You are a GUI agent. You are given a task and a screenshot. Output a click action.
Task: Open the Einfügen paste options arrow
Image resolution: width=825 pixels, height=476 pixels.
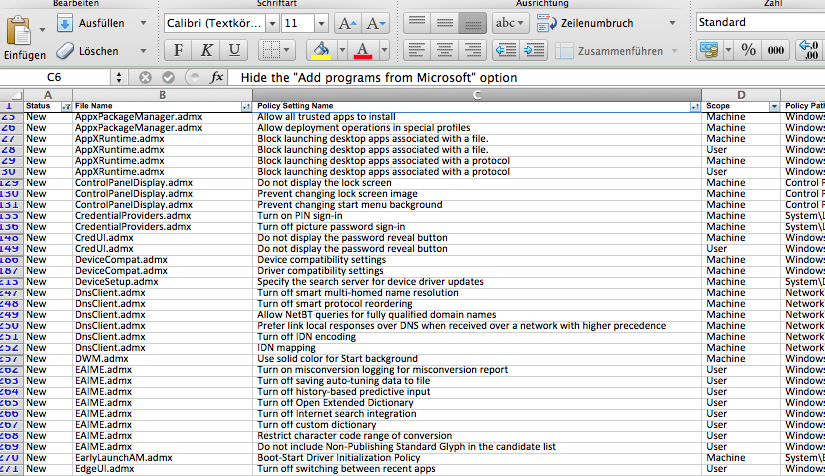click(x=43, y=30)
